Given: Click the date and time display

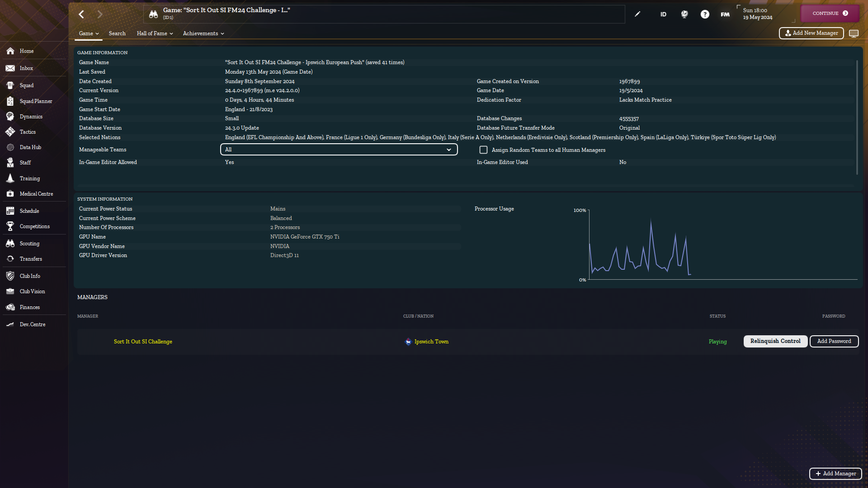Looking at the screenshot, I should coord(758,14).
